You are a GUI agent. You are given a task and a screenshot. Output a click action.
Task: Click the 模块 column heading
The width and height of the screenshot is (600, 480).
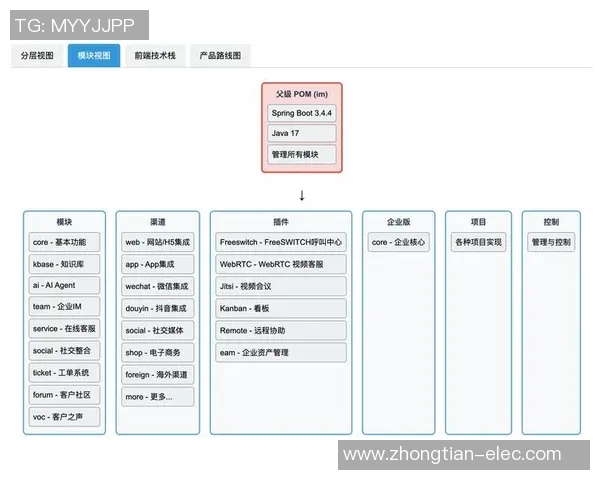pos(64,222)
